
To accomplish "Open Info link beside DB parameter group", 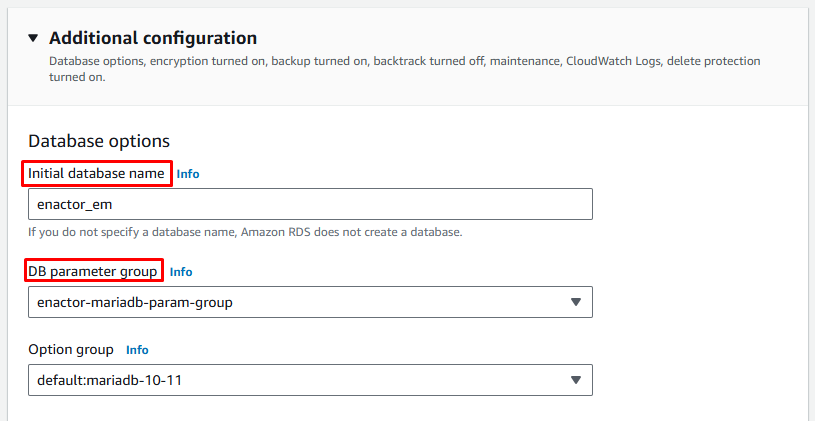I will [x=181, y=272].
